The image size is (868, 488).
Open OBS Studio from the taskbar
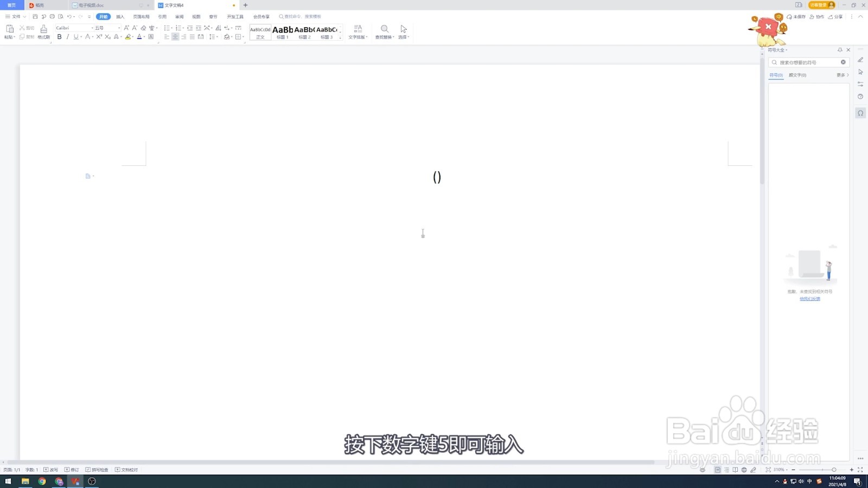[92, 481]
